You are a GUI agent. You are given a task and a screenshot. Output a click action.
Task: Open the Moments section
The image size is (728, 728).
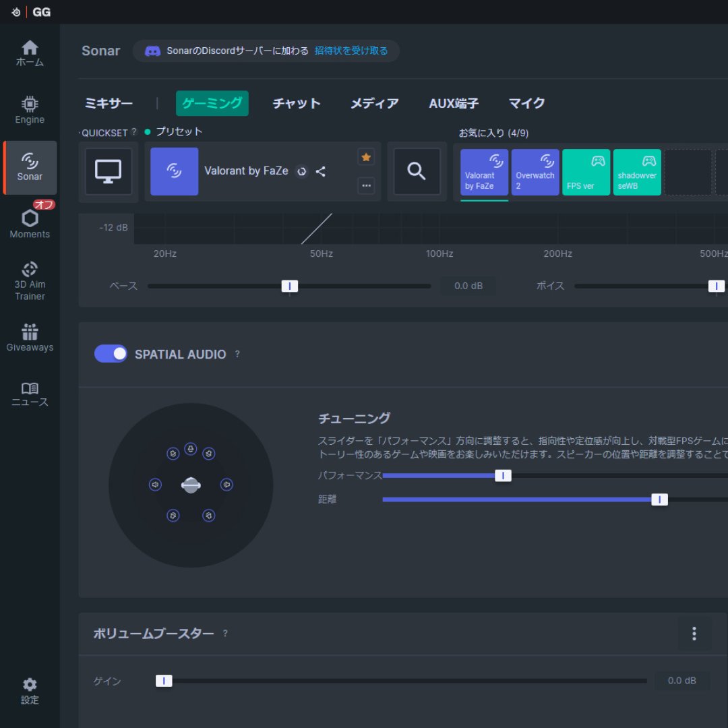[30, 223]
